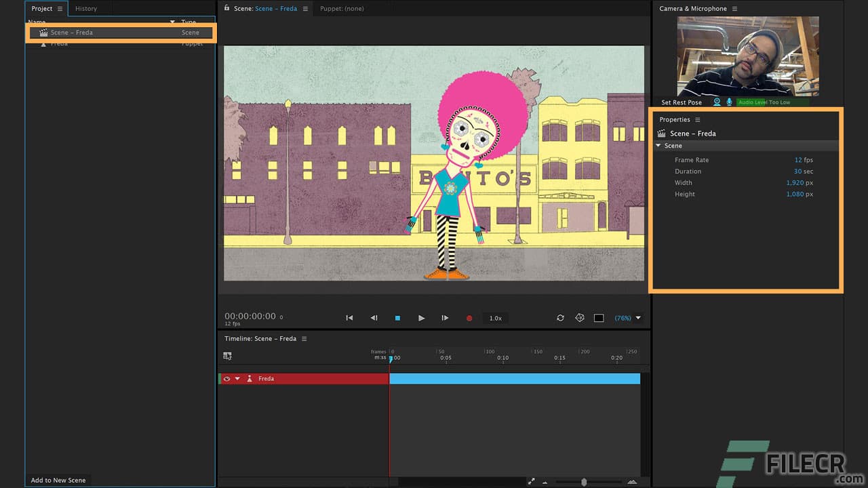Screen dimensions: 868x488
Task: Select the Microphone input icon
Action: click(729, 102)
